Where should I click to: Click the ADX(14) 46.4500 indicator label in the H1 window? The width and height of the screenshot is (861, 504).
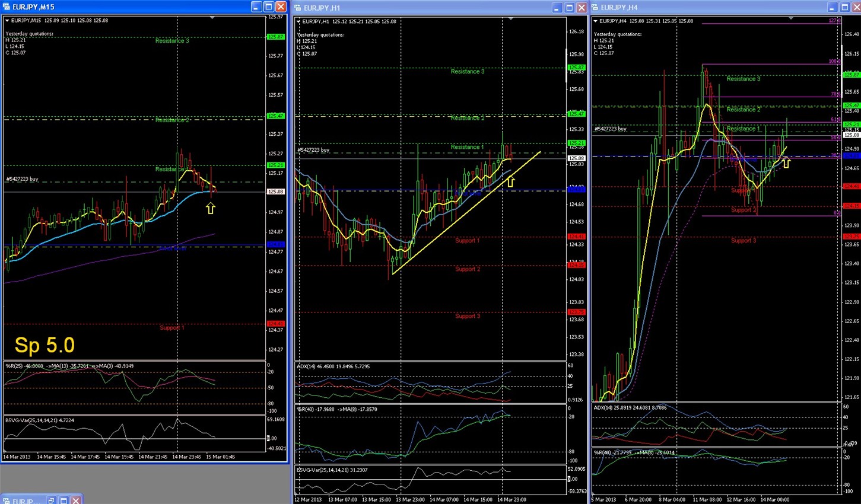(333, 366)
